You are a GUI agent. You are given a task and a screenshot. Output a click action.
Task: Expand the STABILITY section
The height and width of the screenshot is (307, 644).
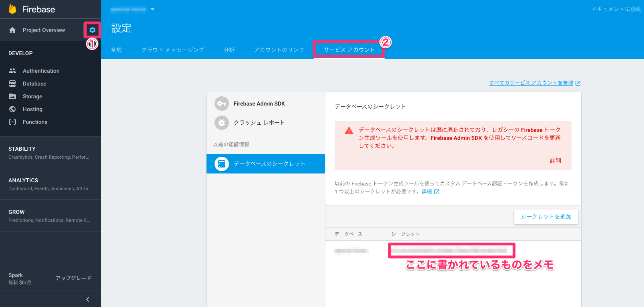(50, 152)
